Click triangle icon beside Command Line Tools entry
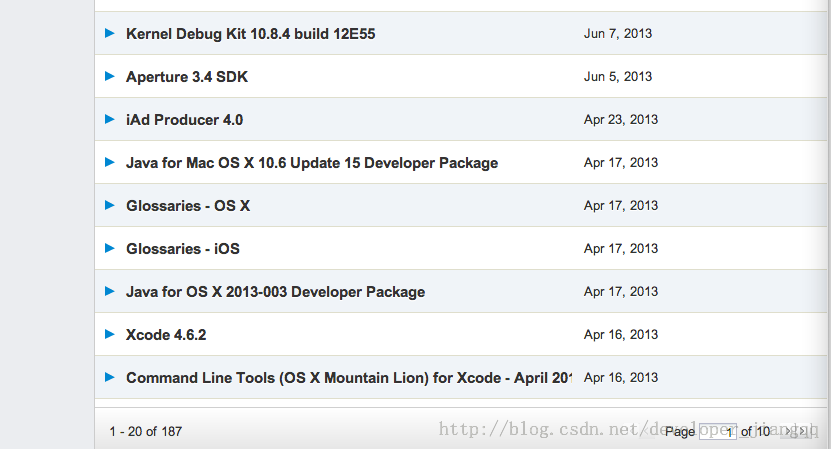 (x=110, y=377)
